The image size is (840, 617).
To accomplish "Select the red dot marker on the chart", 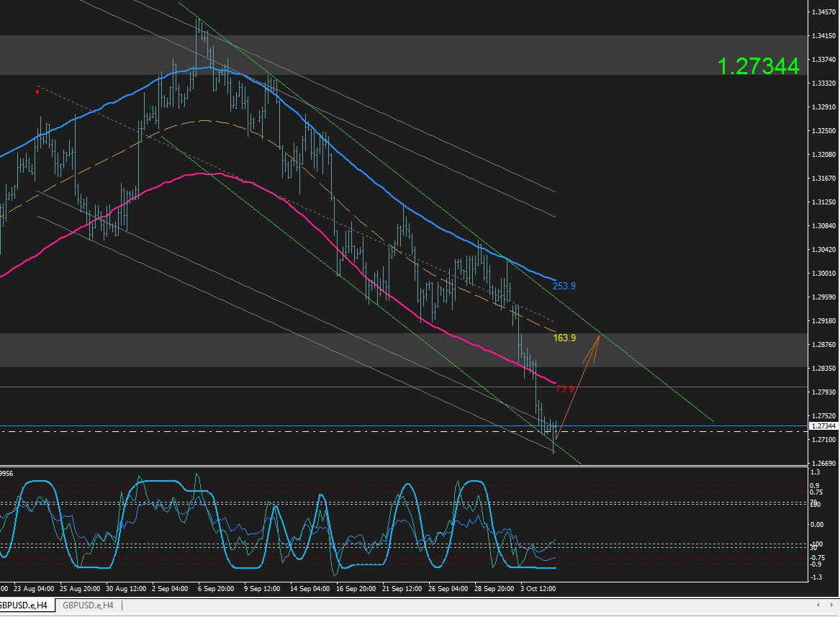I will click(x=37, y=92).
